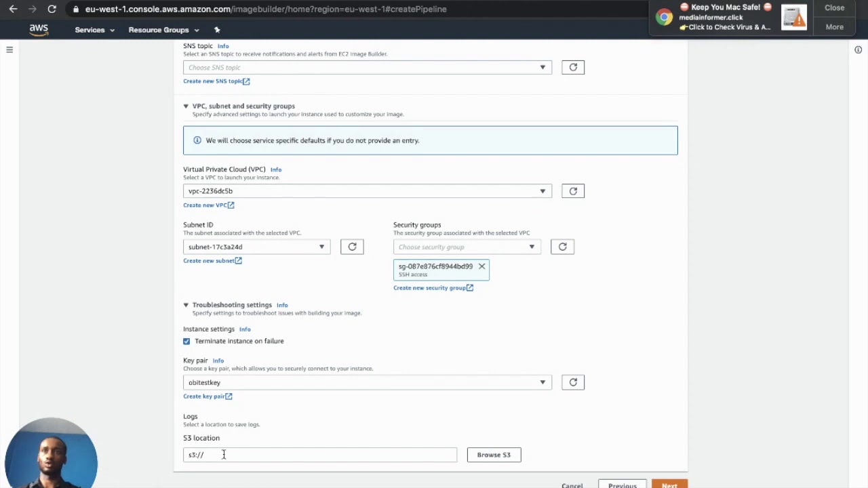Click Create new subnet link

212,260
